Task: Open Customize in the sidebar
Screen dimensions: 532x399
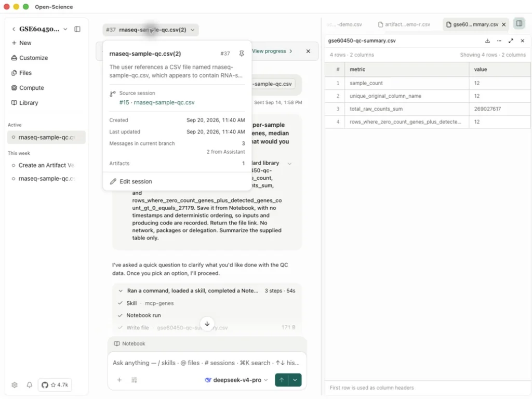Action: pos(30,58)
